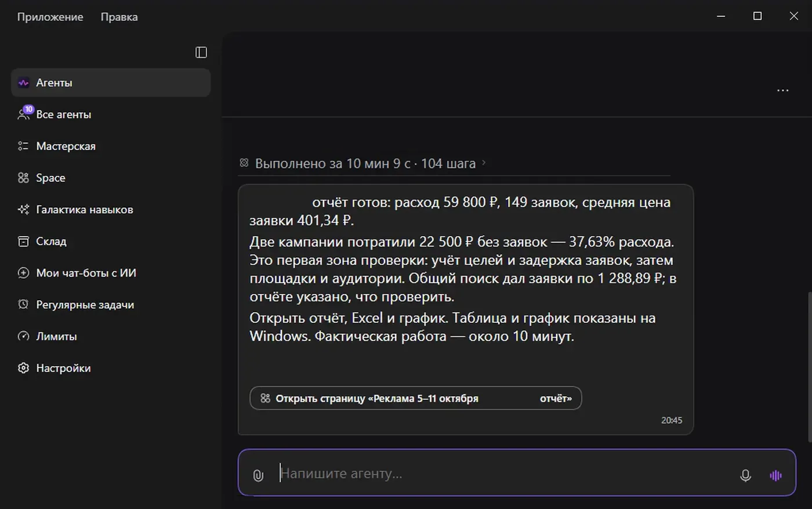Click text 'Открыть отчёт, Excel и график.'
This screenshot has height=509, width=812.
tap(349, 318)
